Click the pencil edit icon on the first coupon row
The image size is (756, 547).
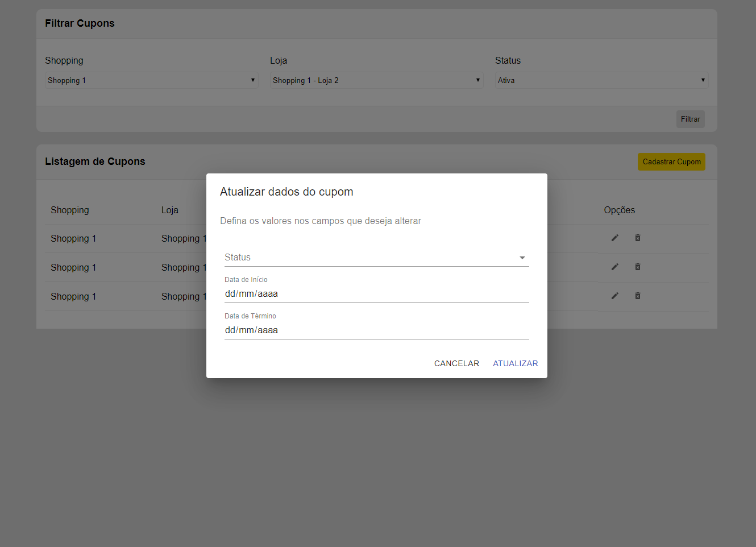coord(614,238)
